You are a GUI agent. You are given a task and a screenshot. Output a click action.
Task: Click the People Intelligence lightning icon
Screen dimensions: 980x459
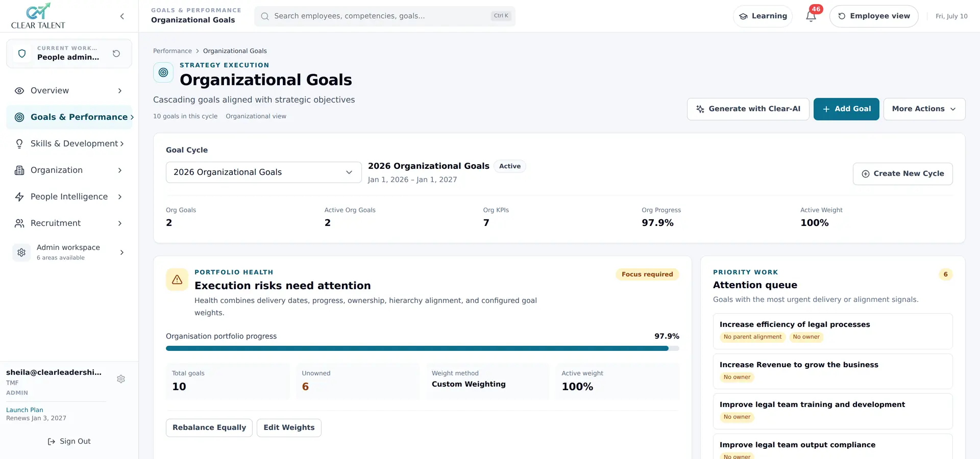(19, 197)
